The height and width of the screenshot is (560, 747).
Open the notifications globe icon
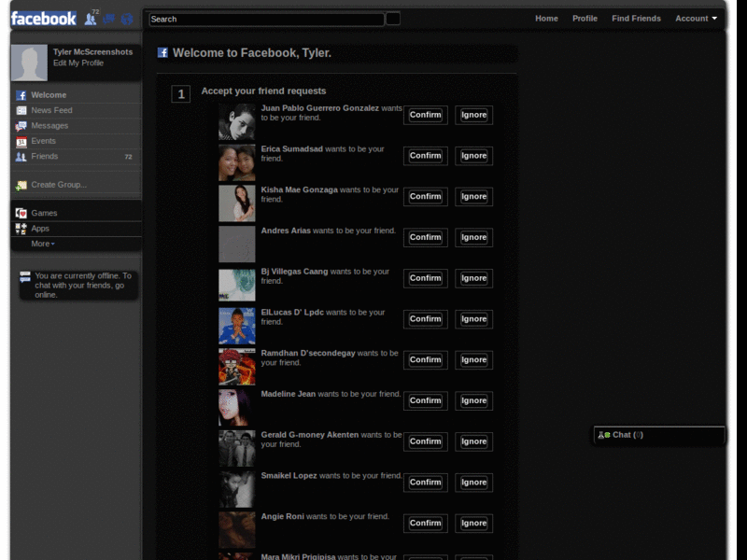[x=127, y=19]
